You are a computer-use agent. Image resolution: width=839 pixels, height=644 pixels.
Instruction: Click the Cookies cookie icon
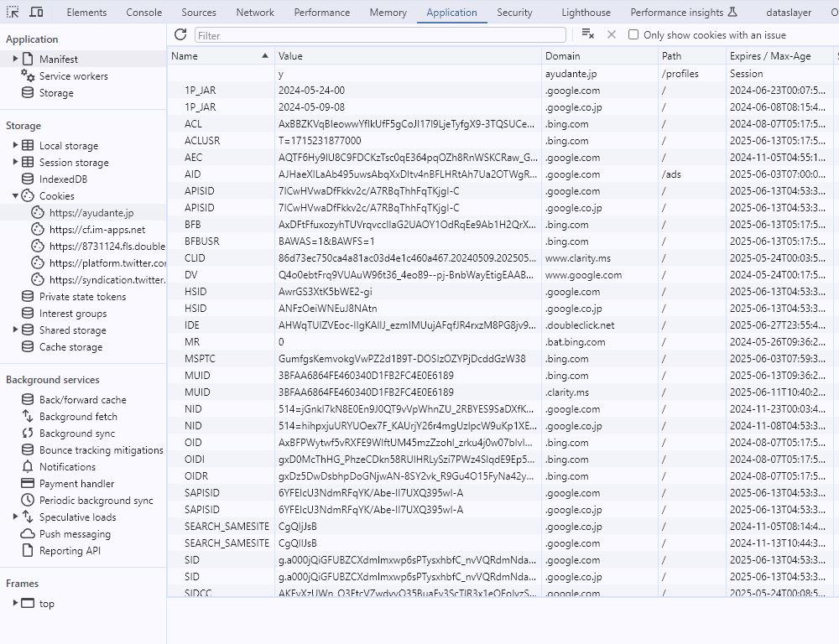[28, 195]
